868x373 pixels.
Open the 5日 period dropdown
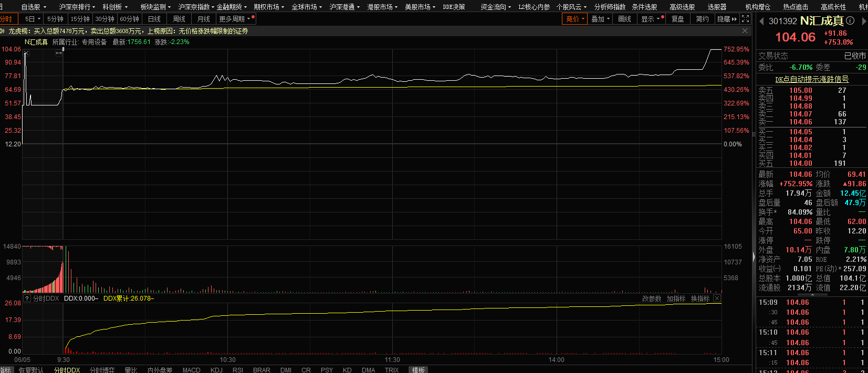click(x=33, y=19)
